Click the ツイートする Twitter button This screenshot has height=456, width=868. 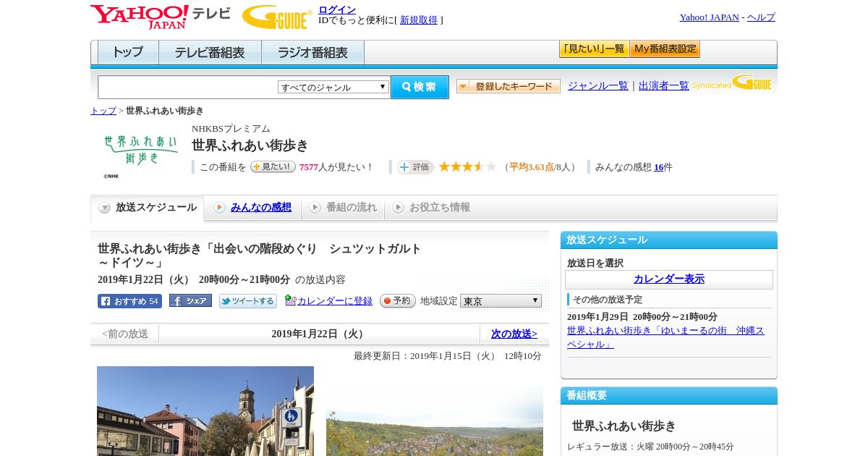248,301
